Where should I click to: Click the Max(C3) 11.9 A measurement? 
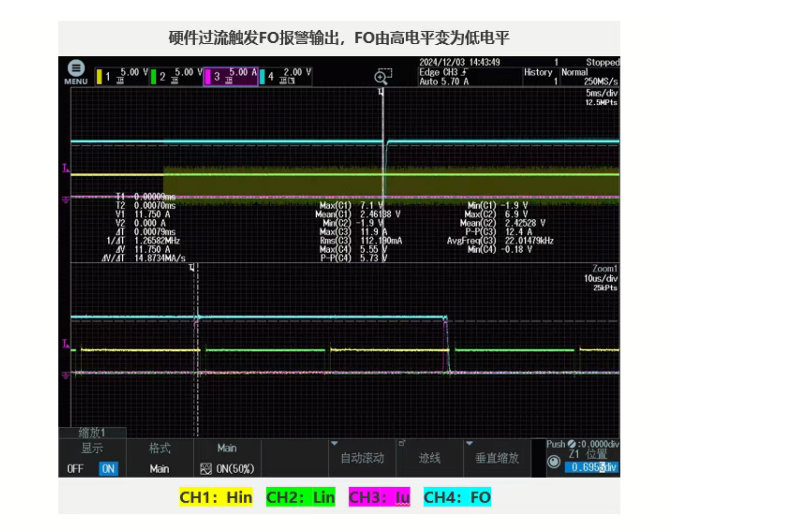(x=353, y=232)
